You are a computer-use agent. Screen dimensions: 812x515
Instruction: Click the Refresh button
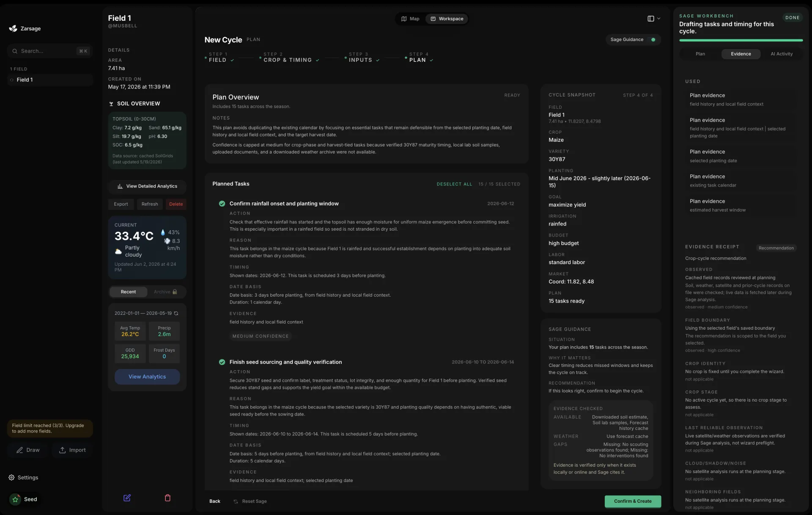coord(150,204)
